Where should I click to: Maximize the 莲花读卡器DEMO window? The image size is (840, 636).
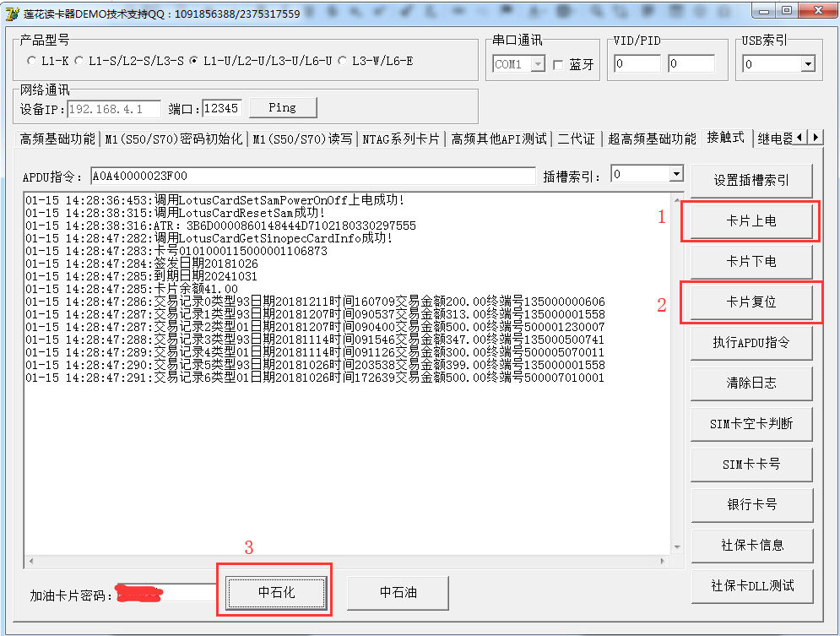click(787, 10)
